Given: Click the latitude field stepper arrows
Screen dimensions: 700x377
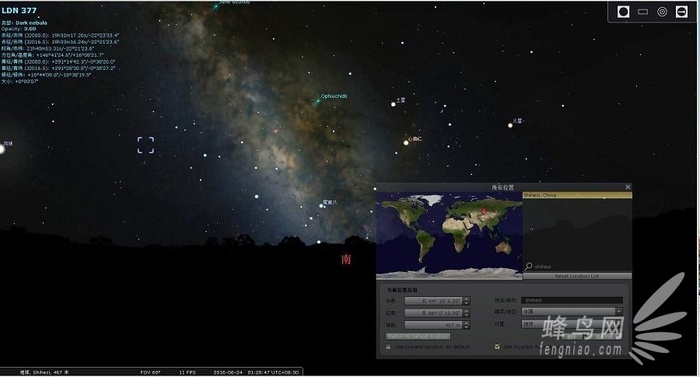Looking at the screenshot, I should pyautogui.click(x=467, y=301).
